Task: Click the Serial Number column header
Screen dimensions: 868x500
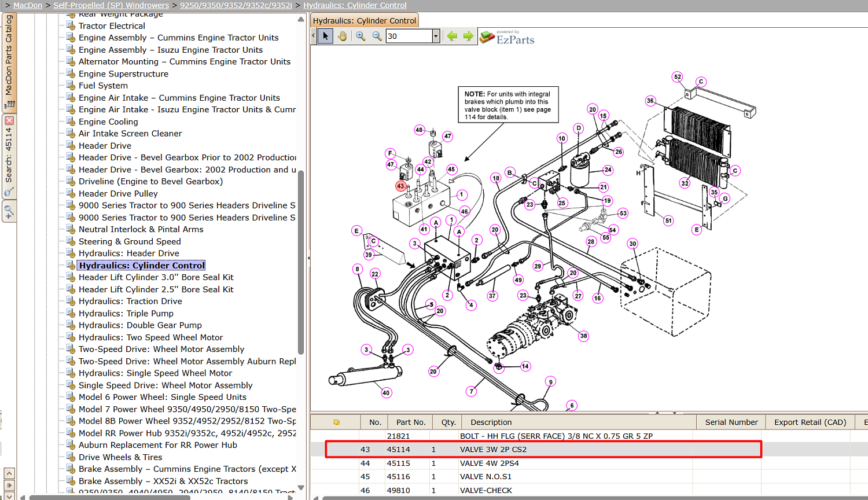Action: pos(731,422)
